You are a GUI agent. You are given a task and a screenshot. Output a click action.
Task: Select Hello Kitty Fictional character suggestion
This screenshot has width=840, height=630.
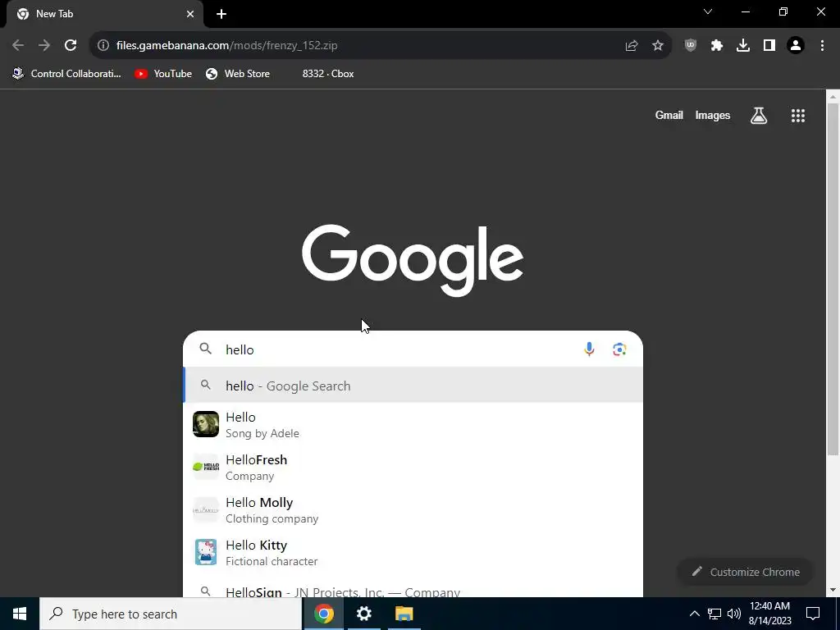point(413,553)
